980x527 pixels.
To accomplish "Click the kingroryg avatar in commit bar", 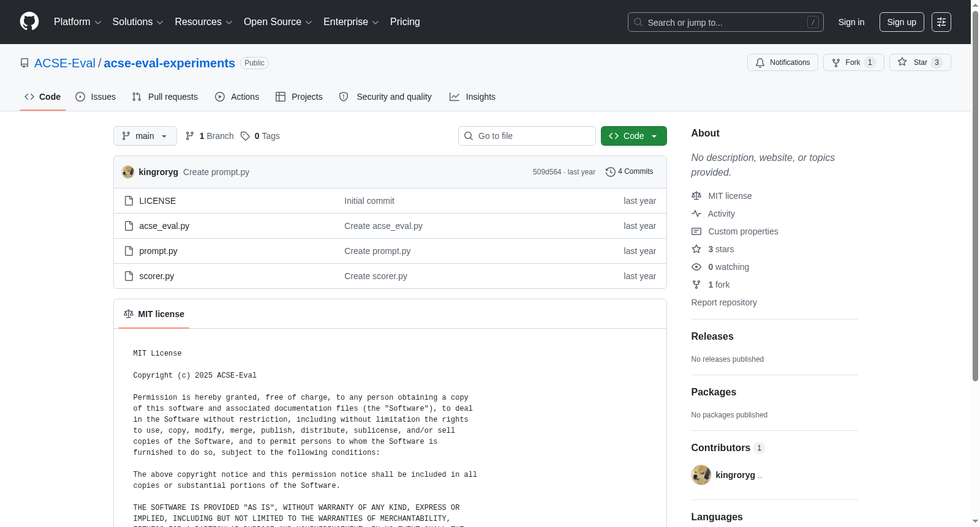I will (128, 172).
